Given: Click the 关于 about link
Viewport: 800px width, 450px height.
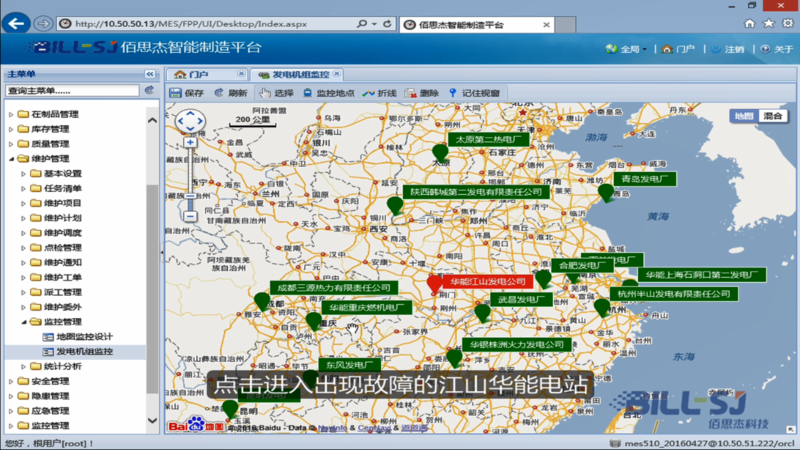Looking at the screenshot, I should (x=777, y=49).
